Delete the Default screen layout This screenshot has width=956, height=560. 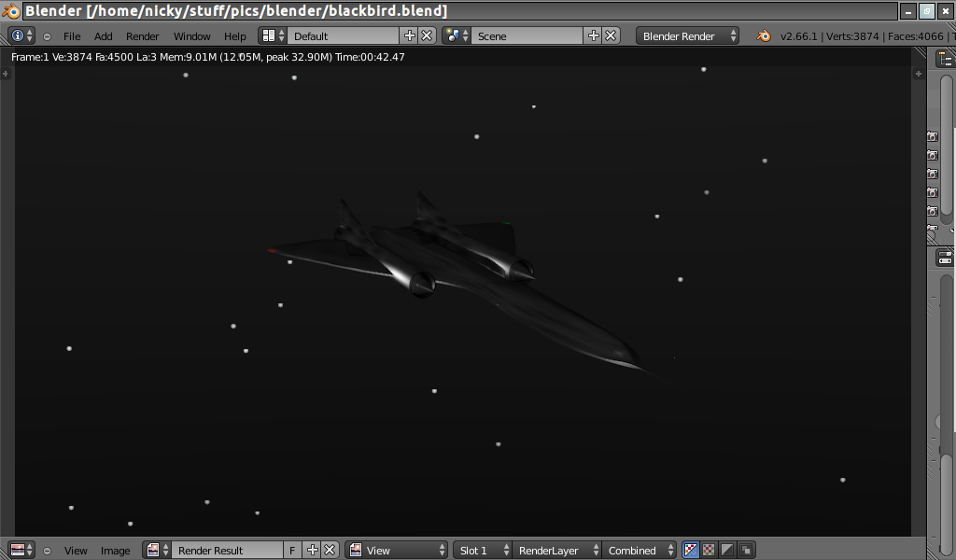coord(427,35)
